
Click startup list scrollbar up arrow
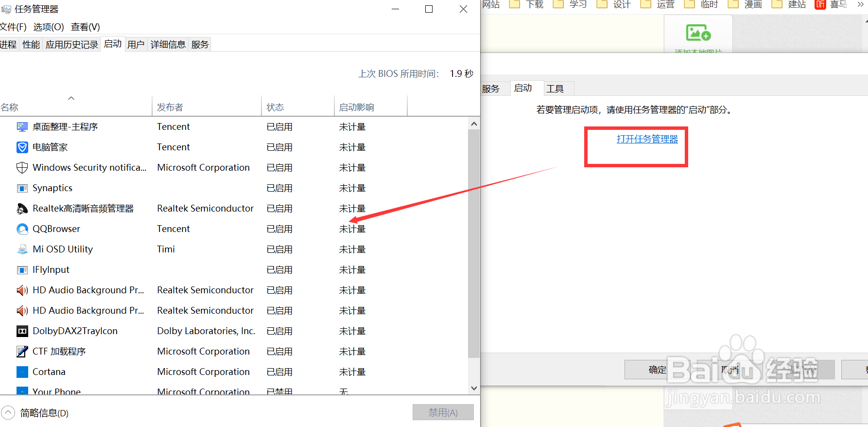(474, 124)
